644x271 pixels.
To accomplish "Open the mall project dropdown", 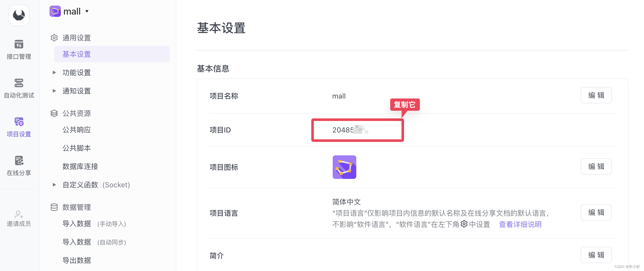I will (87, 11).
